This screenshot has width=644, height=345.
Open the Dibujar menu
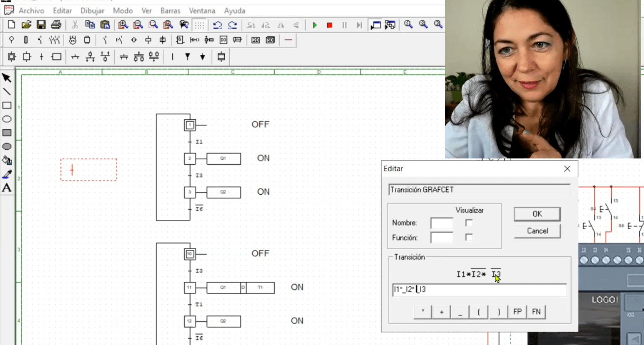tap(92, 10)
